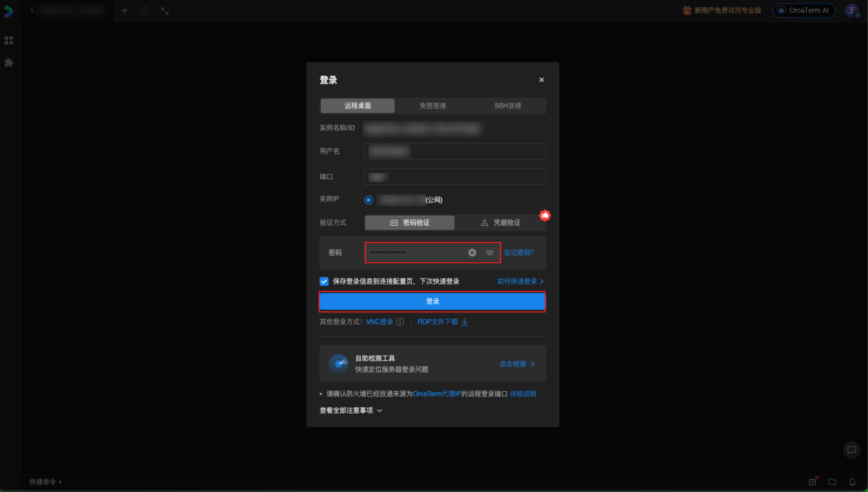The image size is (868, 492).
Task: Clear the password field with X icon
Action: click(x=472, y=253)
